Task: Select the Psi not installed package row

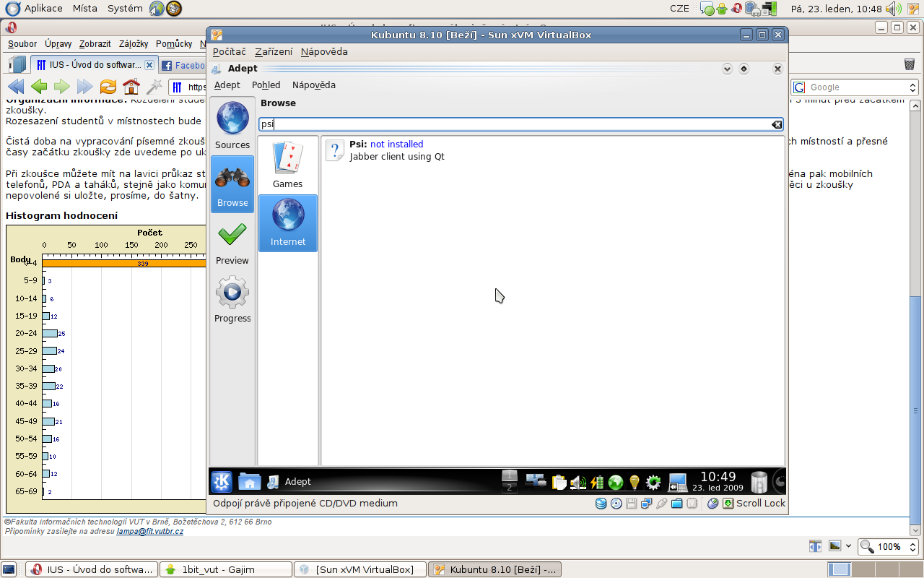Action: click(553, 150)
